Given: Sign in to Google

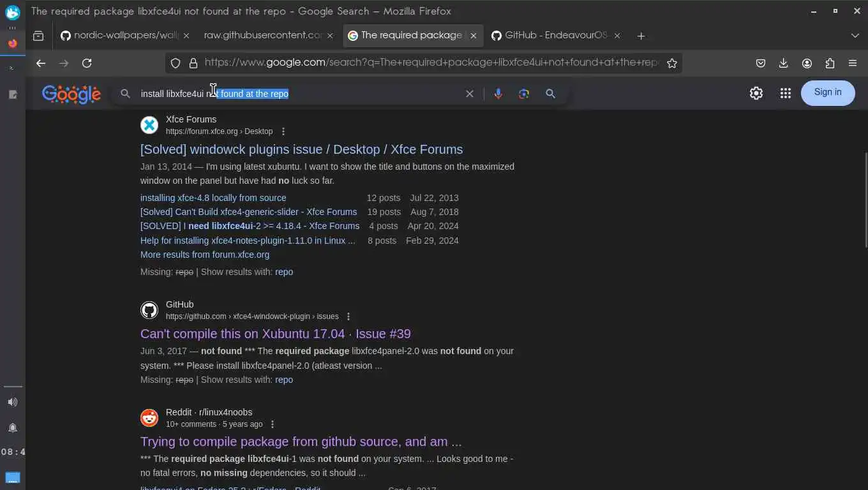Looking at the screenshot, I should [x=828, y=93].
